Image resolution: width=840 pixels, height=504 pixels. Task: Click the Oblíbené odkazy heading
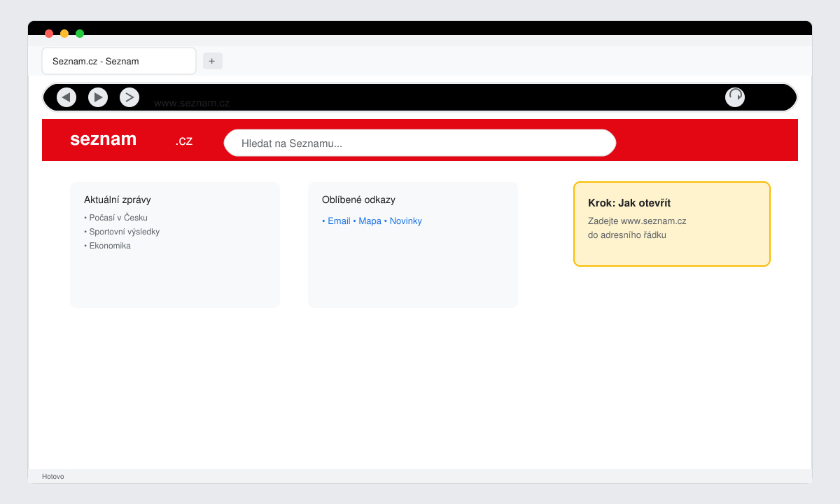pos(358,199)
